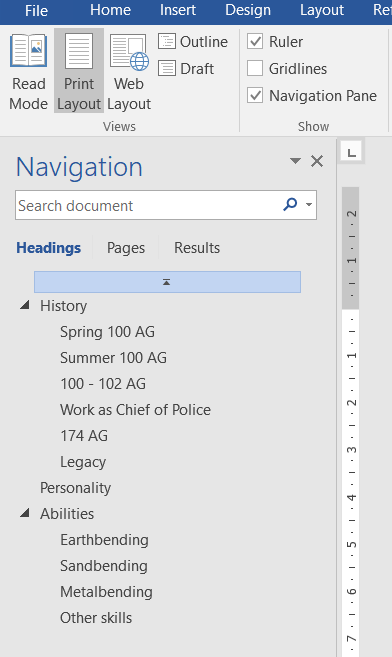392x657 pixels.
Task: Collapse the Abilities heading
Action: 25,513
